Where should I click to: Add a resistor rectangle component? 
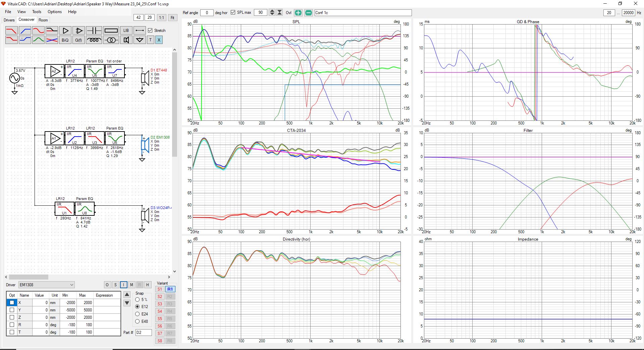pyautogui.click(x=111, y=31)
